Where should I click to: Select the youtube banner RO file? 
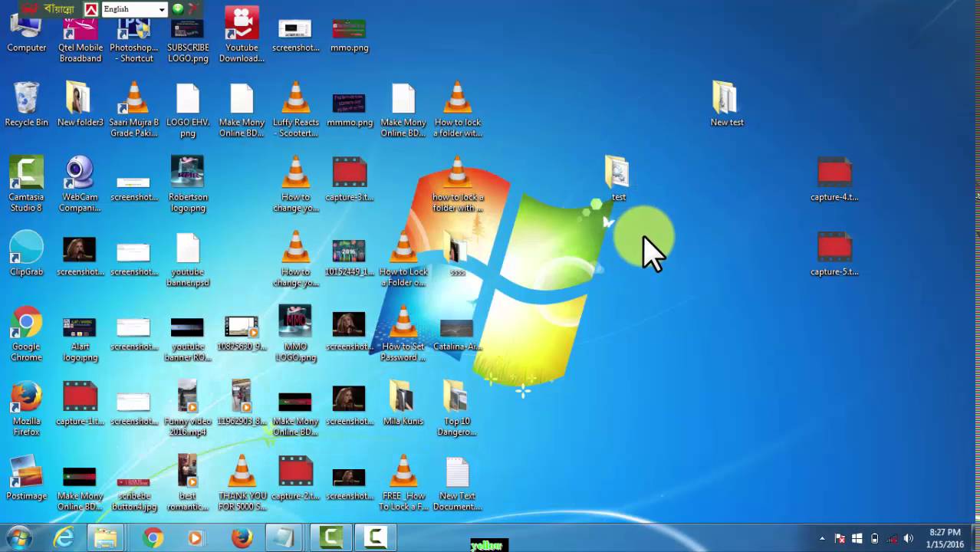point(188,339)
